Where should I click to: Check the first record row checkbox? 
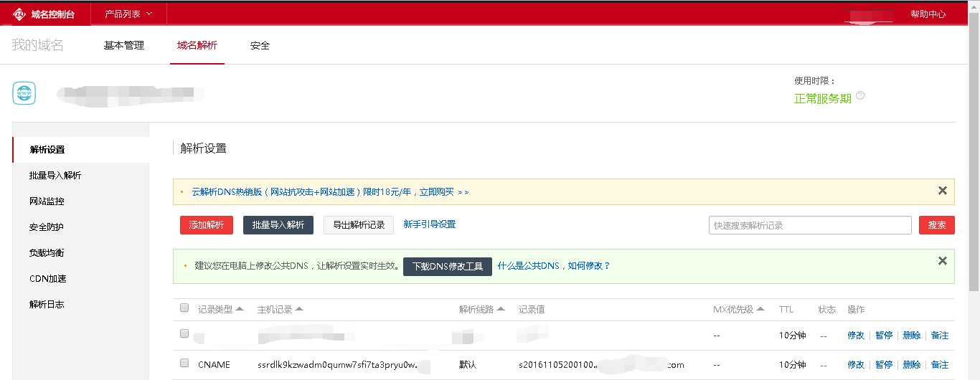184,334
